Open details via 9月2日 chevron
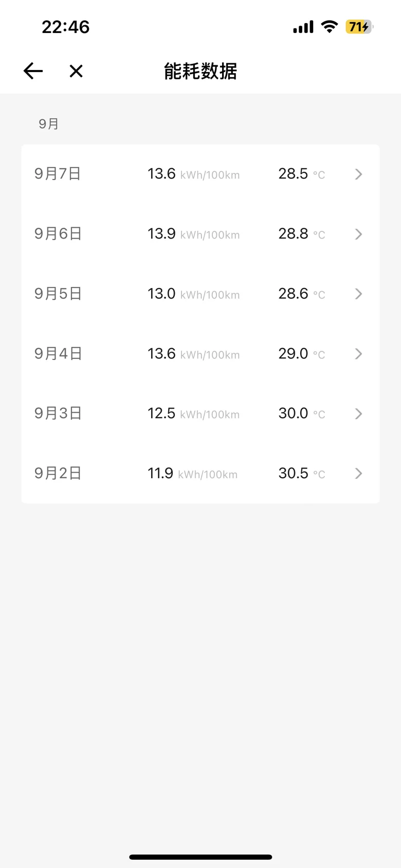401x868 pixels. click(358, 473)
